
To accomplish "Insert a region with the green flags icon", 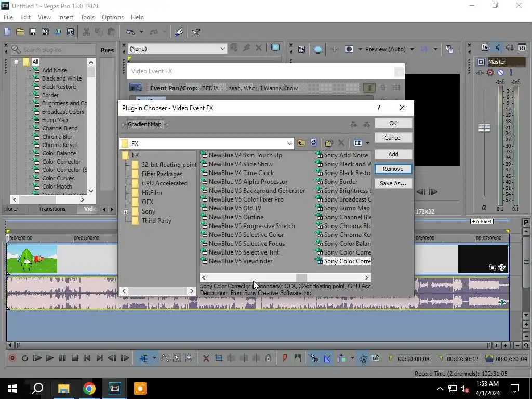I will (x=298, y=358).
